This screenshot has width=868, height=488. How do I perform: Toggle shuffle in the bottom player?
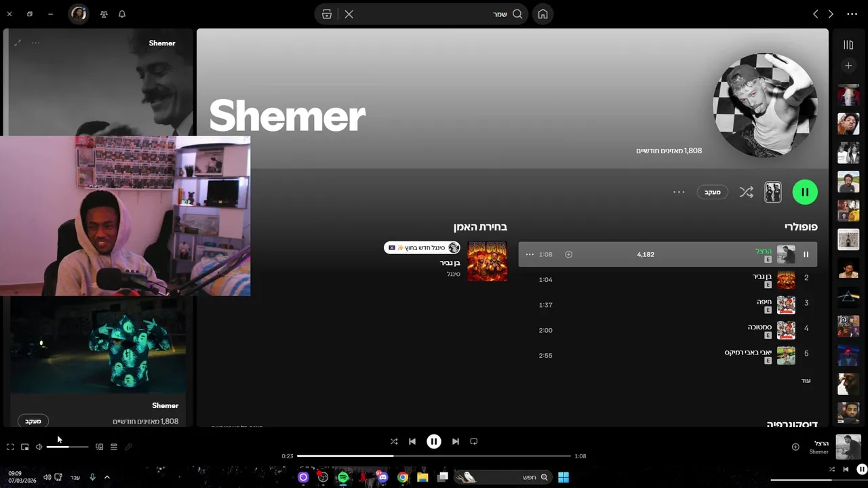(394, 441)
